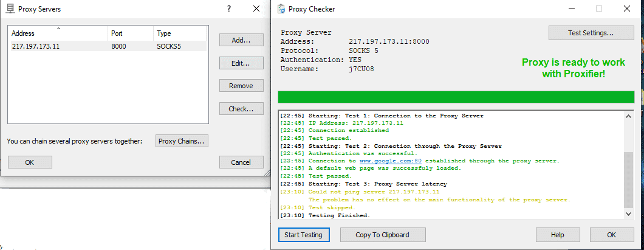Viewport: 644px width, 250px height.
Task: Select proxy entry 217.197.173.11
Action: pos(36,46)
